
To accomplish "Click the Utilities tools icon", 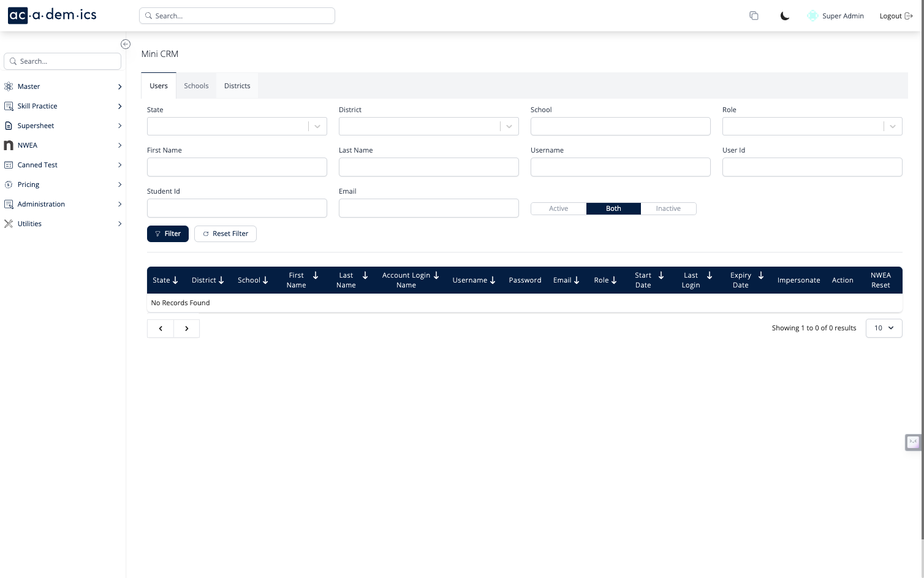I will (9, 224).
